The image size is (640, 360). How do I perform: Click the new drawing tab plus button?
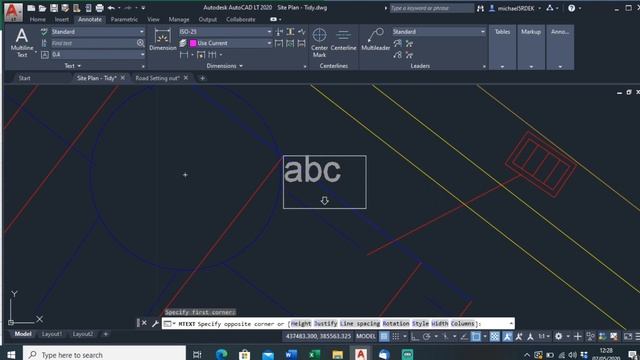point(202,78)
